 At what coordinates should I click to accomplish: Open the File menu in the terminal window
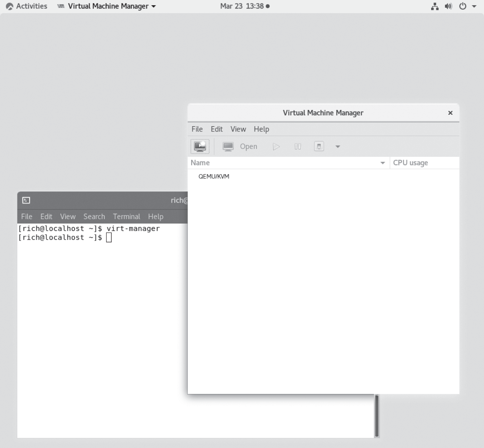point(27,217)
